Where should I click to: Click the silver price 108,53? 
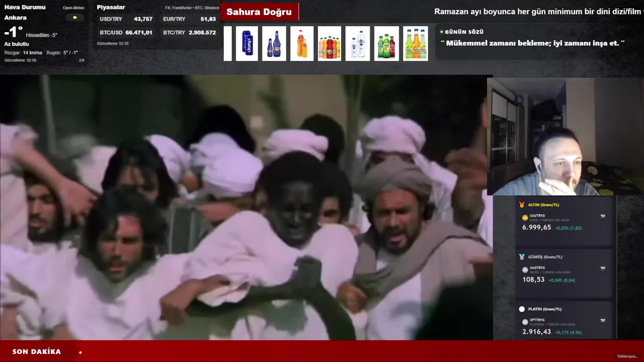coord(533,280)
